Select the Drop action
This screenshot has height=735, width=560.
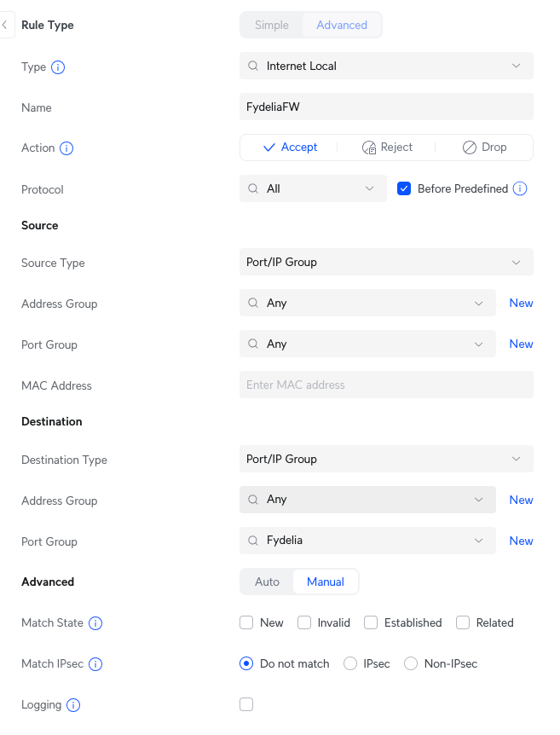click(x=484, y=148)
